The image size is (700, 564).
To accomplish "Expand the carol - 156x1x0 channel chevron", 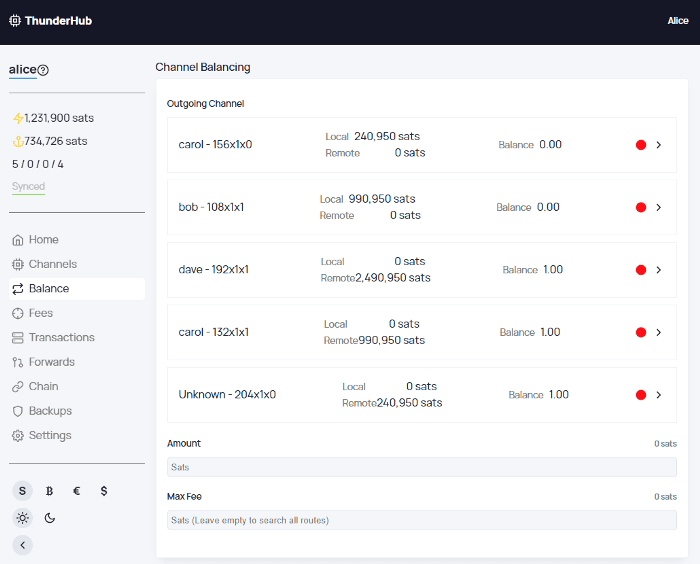I will (x=658, y=145).
